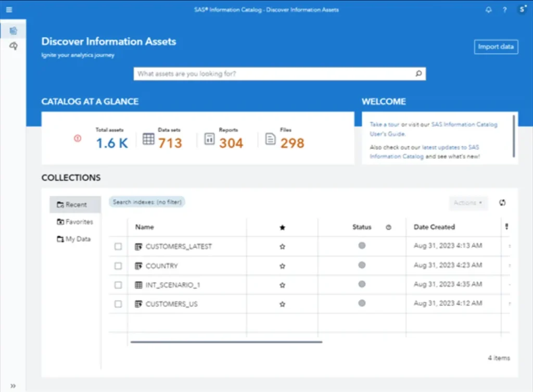This screenshot has height=392, width=533.
Task: Click the 304 reports count
Action: point(231,143)
